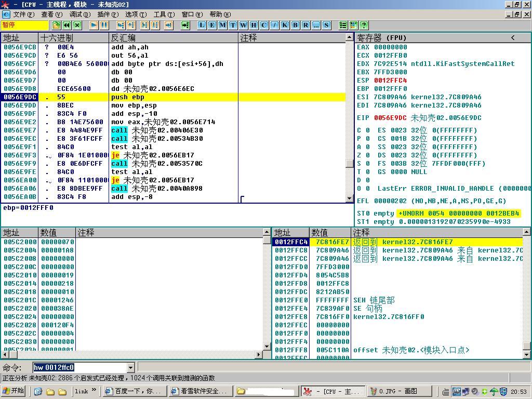The height and width of the screenshot is (399, 532).
Task: Click the Step Over toolbar icon
Action: point(131,25)
